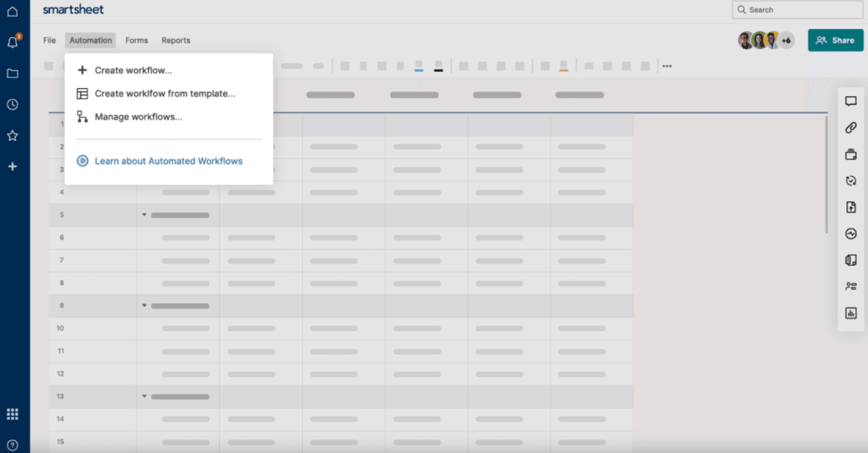Open the Create menu with the plus icon
Screen dimensions: 868x453
point(13,166)
